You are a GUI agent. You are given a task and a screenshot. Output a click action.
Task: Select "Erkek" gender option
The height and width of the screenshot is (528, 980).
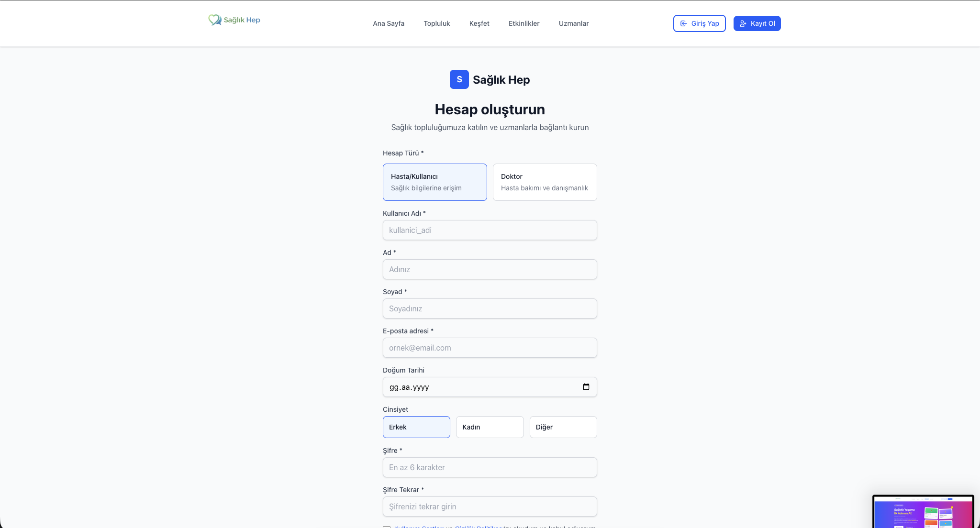(416, 427)
